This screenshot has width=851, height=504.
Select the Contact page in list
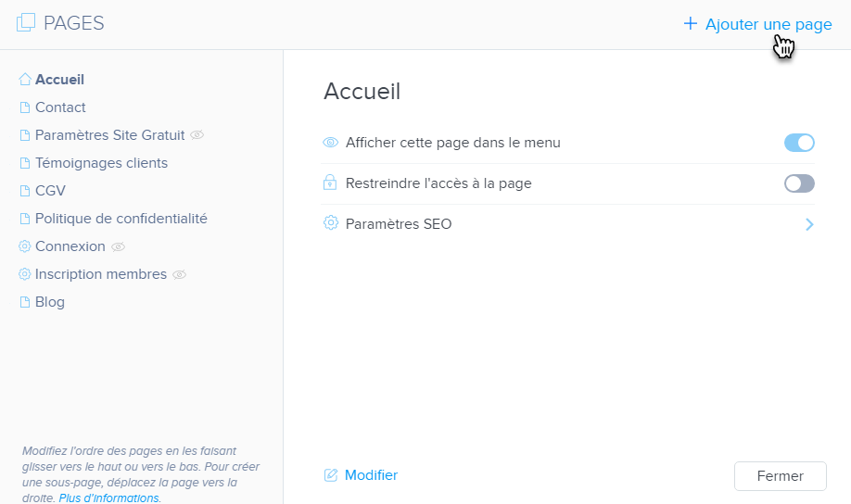pos(60,107)
